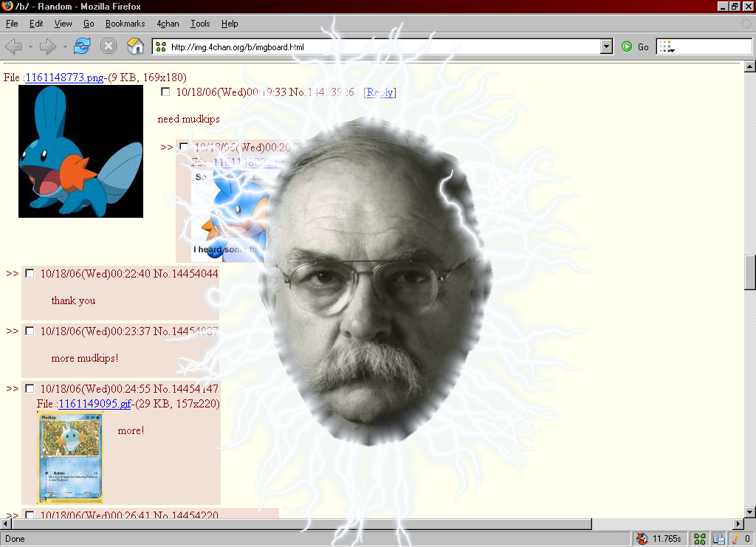Tick the checkbox for the 00:26:41 post

(30, 515)
